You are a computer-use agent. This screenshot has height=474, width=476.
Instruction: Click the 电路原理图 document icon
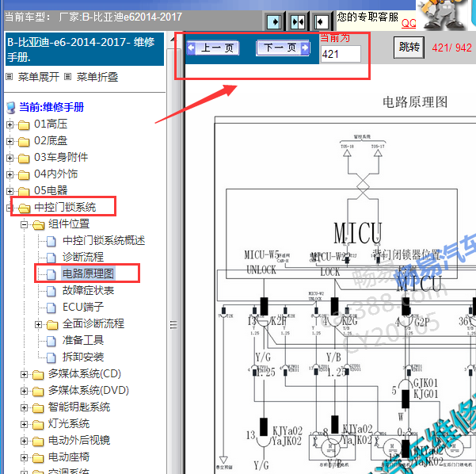[51, 274]
